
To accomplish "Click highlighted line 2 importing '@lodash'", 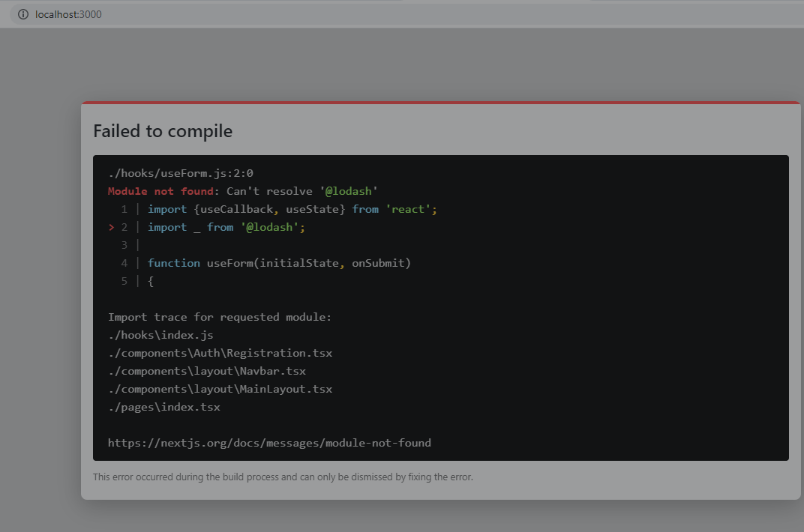I will tap(226, 227).
